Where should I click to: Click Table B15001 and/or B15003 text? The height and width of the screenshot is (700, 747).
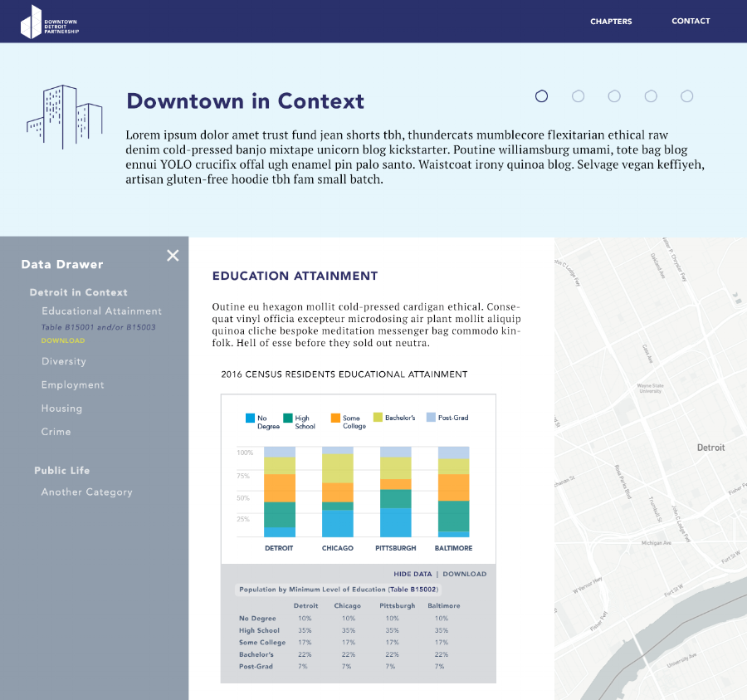[98, 327]
